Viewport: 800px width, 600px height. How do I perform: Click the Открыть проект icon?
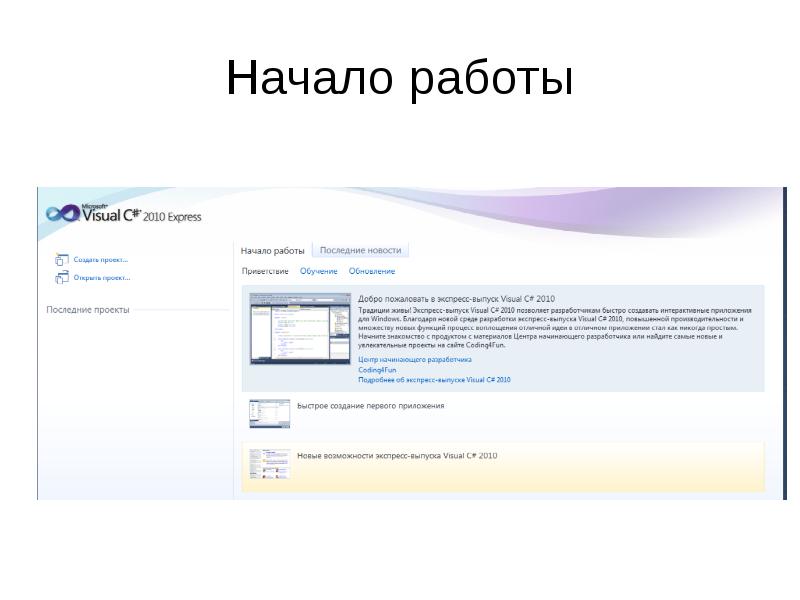pyautogui.click(x=61, y=278)
